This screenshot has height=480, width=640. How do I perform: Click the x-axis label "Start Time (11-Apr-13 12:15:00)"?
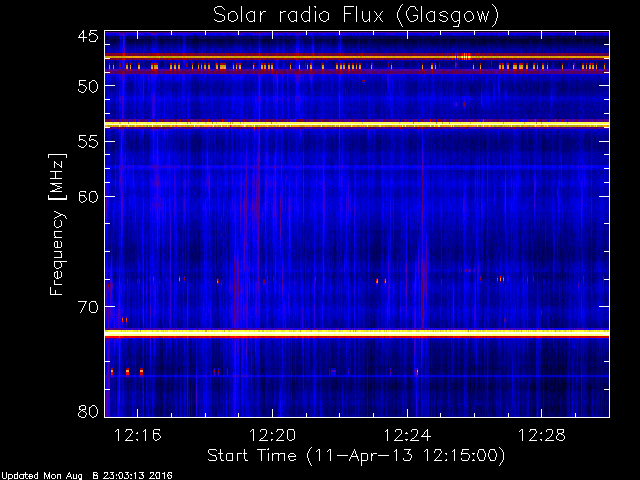356,456
